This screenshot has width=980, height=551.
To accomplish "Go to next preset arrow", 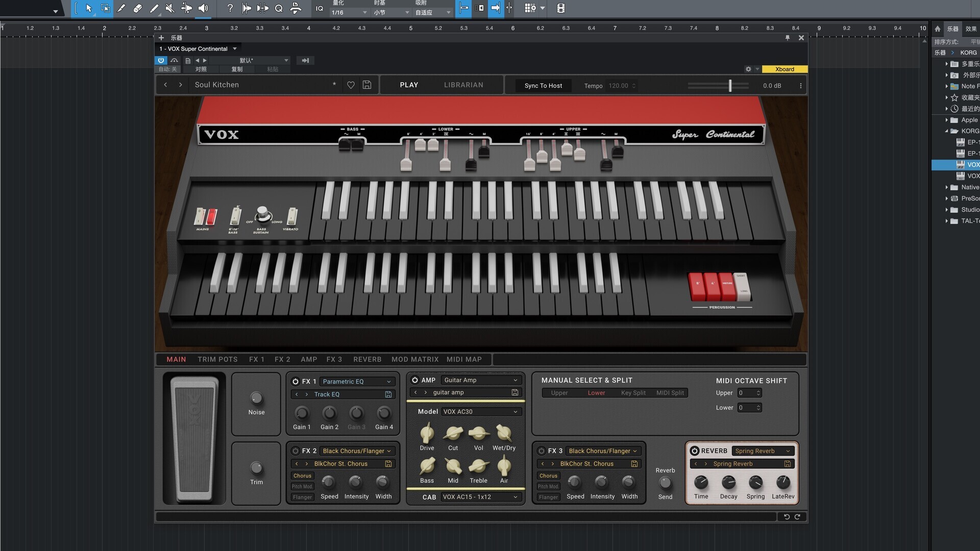I will tap(180, 85).
